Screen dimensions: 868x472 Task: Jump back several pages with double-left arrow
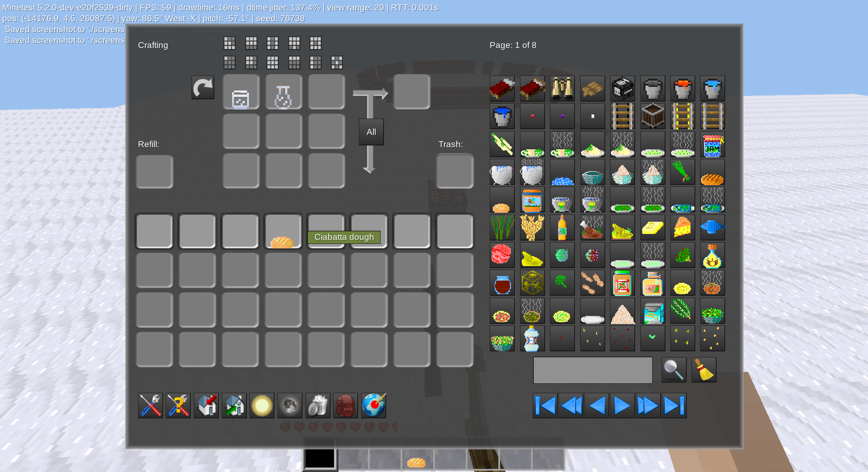(571, 405)
